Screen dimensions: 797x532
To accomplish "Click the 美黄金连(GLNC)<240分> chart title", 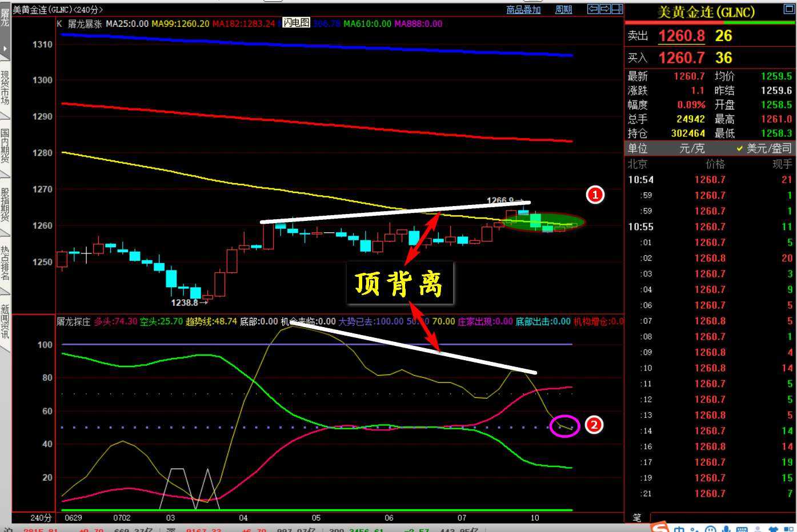I will (58, 10).
